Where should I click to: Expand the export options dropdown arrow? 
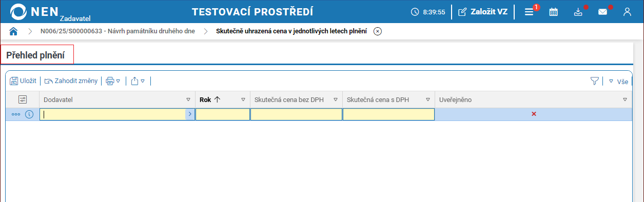point(143,80)
